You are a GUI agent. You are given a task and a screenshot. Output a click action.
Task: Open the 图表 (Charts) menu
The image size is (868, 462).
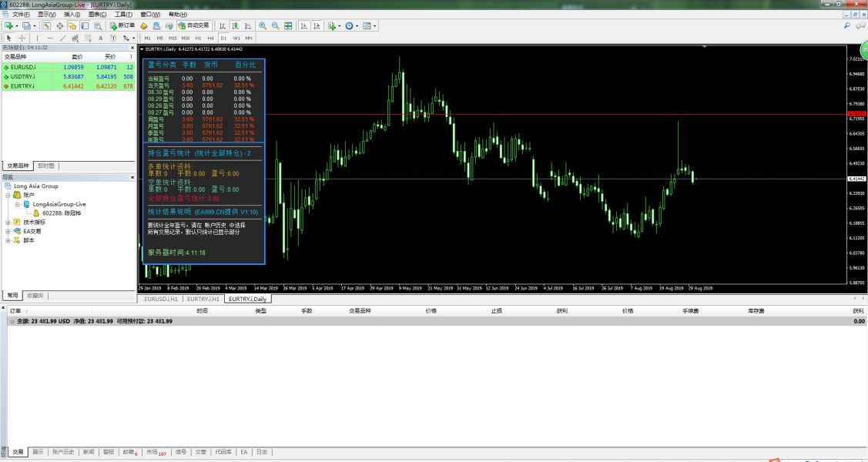point(98,15)
